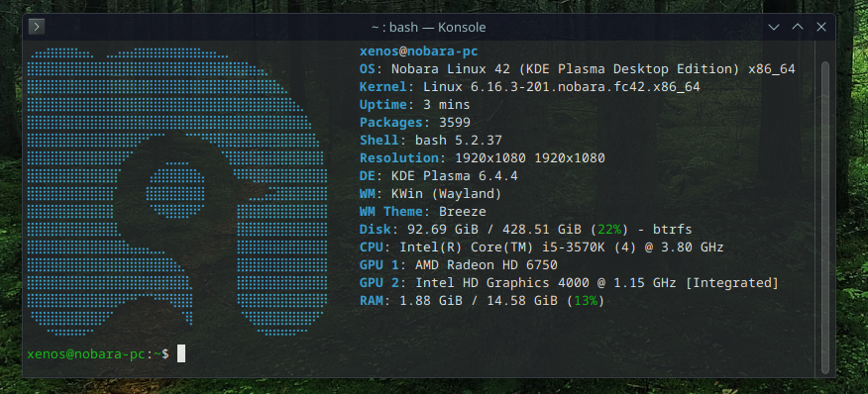Screen dimensions: 868x394
Task: Click the green '22%' disk percentage
Action: coord(608,229)
